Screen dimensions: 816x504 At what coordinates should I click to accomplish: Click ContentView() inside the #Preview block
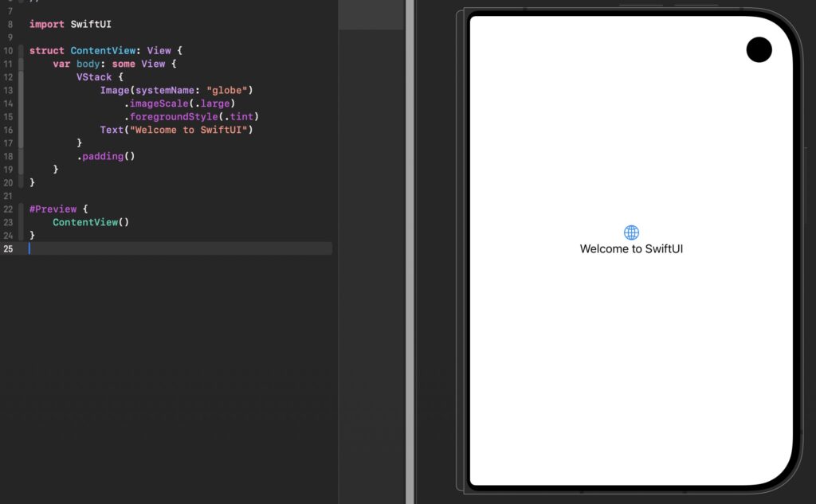tap(91, 223)
